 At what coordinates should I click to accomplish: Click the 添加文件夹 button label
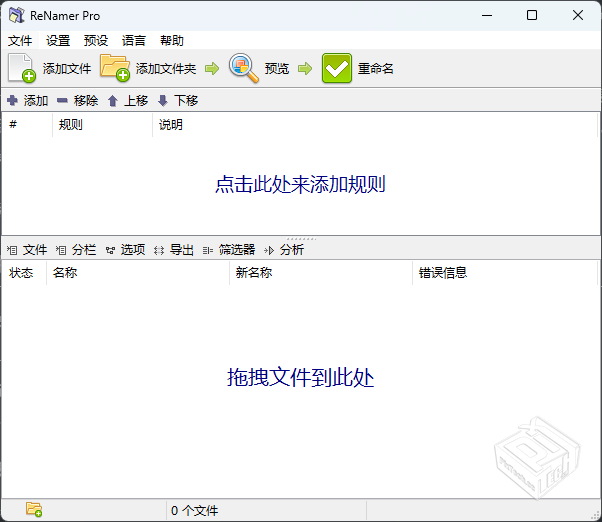click(166, 69)
